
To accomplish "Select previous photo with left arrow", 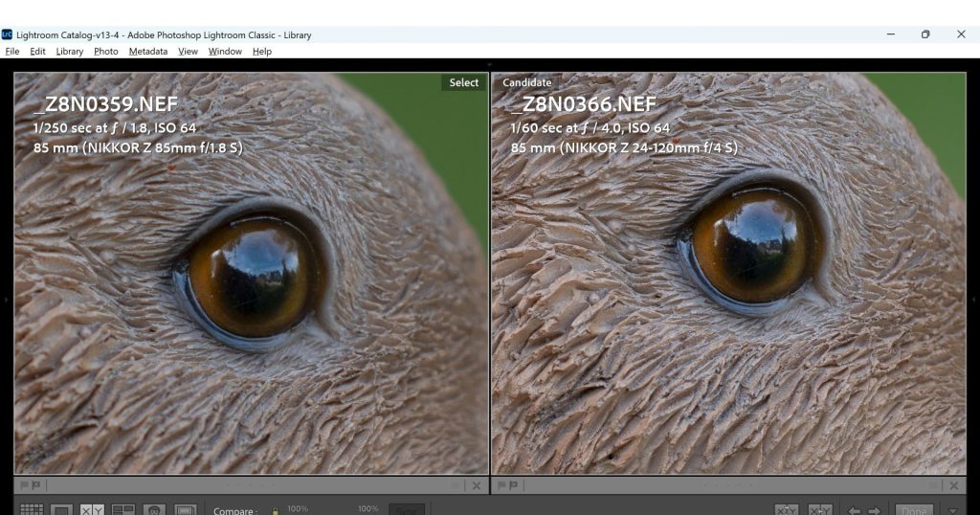I will click(854, 510).
